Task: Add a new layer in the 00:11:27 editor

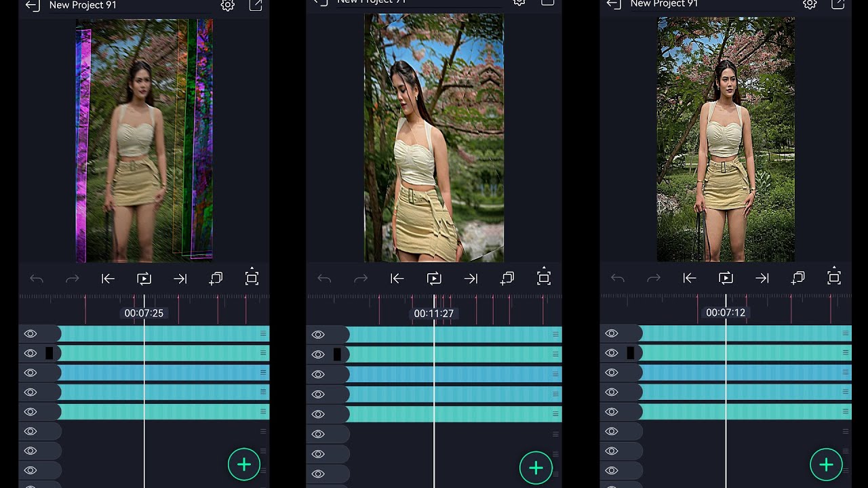Action: pyautogui.click(x=536, y=468)
